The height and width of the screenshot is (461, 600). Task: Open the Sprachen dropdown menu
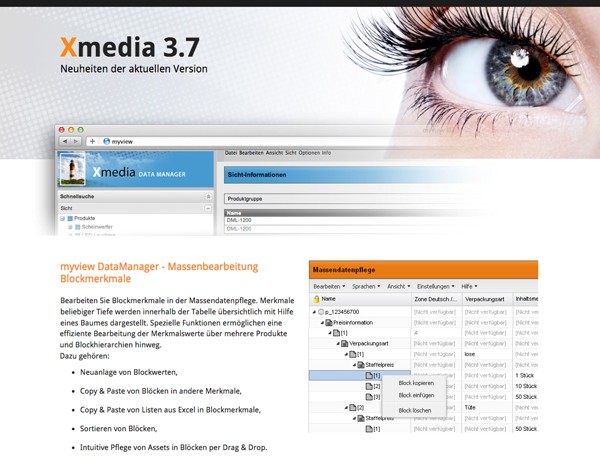pos(366,286)
